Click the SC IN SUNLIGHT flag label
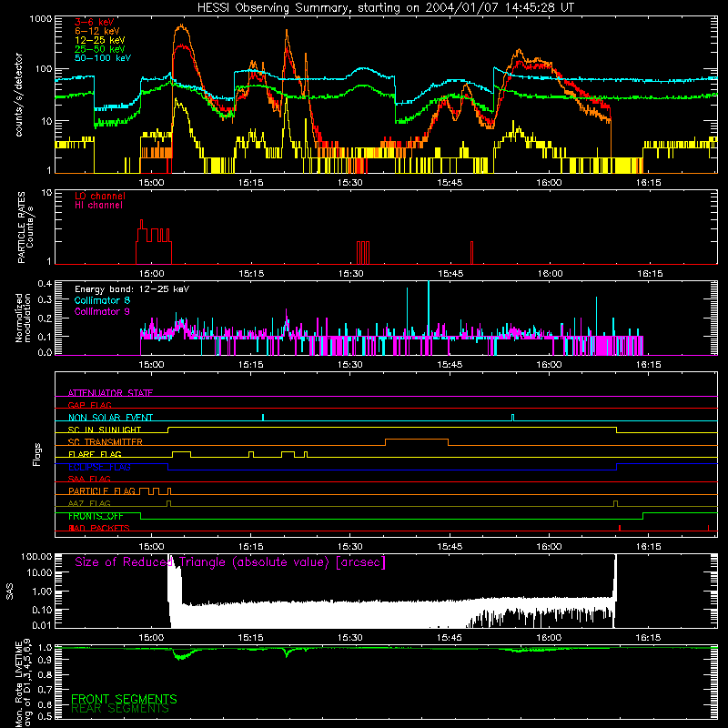 pyautogui.click(x=105, y=430)
